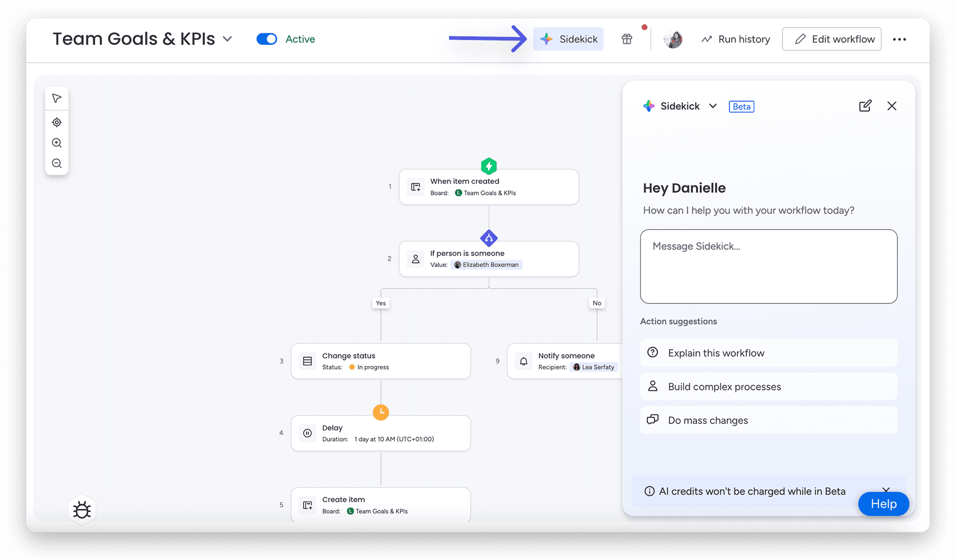Click the pause icon in Delay step
Viewport: 956px width, 560px height.
coord(307,433)
